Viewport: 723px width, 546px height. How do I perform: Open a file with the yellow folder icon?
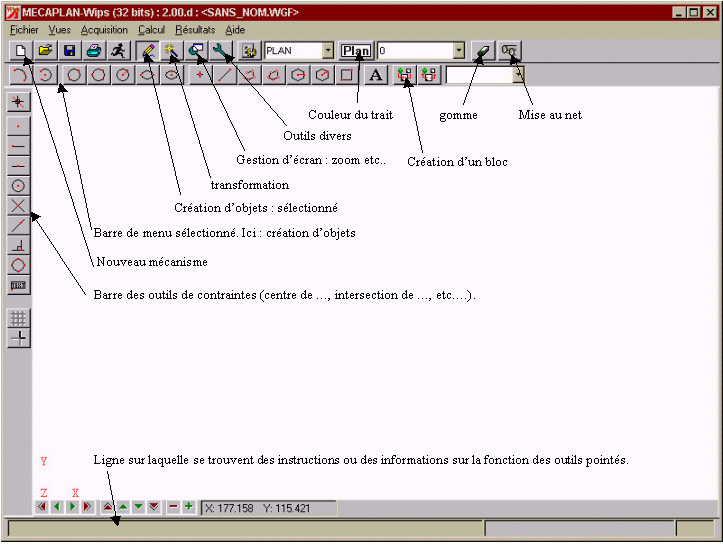pyautogui.click(x=45, y=51)
